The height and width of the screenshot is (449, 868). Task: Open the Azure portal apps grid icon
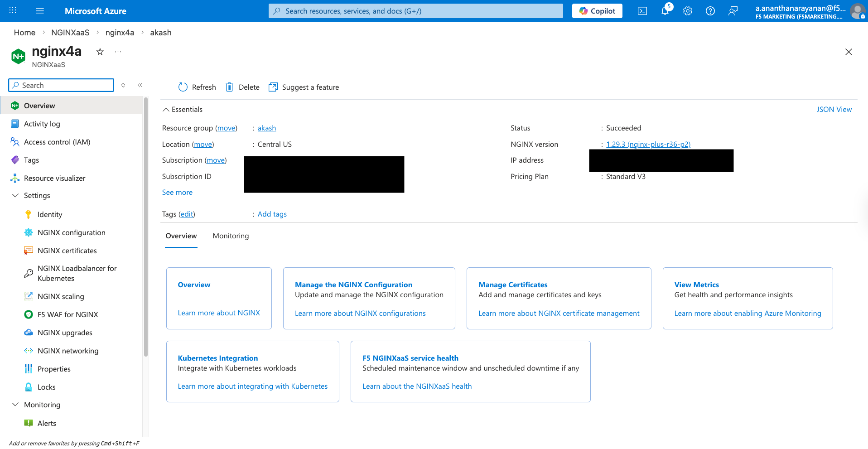[13, 10]
